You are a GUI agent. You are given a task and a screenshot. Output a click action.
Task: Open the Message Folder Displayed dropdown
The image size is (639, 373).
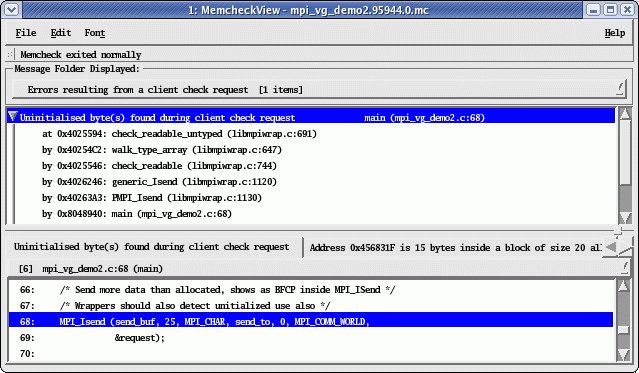[319, 90]
